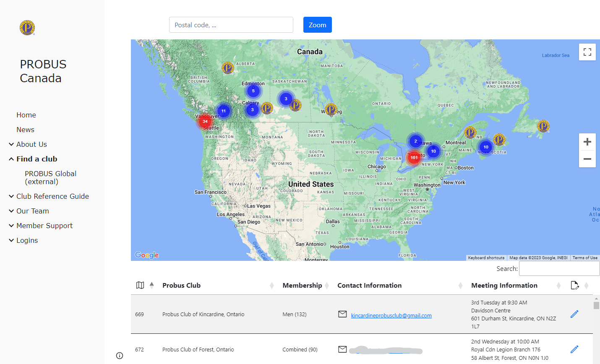Click the blue Zoom button
Viewport: 600px width, 364px height.
(318, 25)
